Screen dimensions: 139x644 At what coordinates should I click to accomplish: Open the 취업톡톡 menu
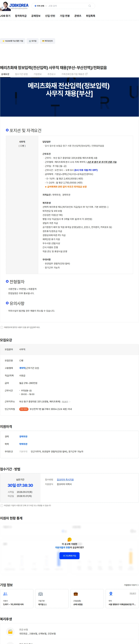point(91,16)
